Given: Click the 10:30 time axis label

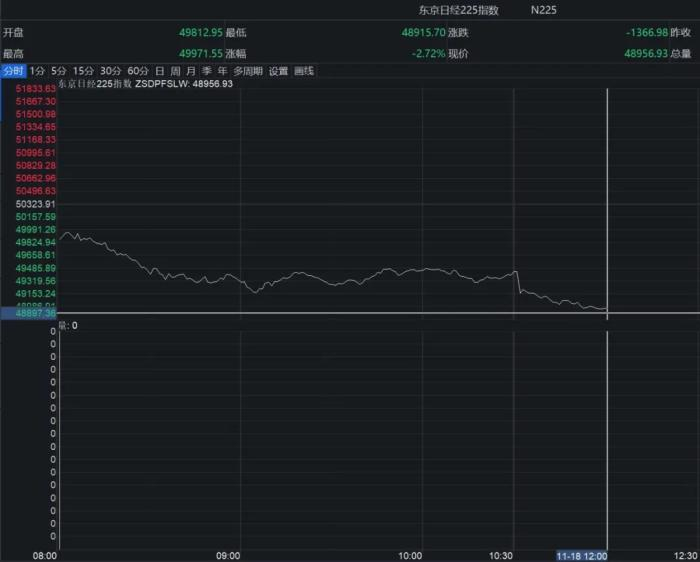Looking at the screenshot, I should tap(501, 556).
